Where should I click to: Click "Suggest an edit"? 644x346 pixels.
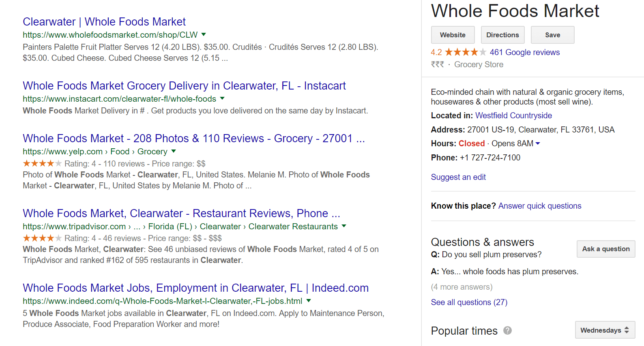[458, 177]
